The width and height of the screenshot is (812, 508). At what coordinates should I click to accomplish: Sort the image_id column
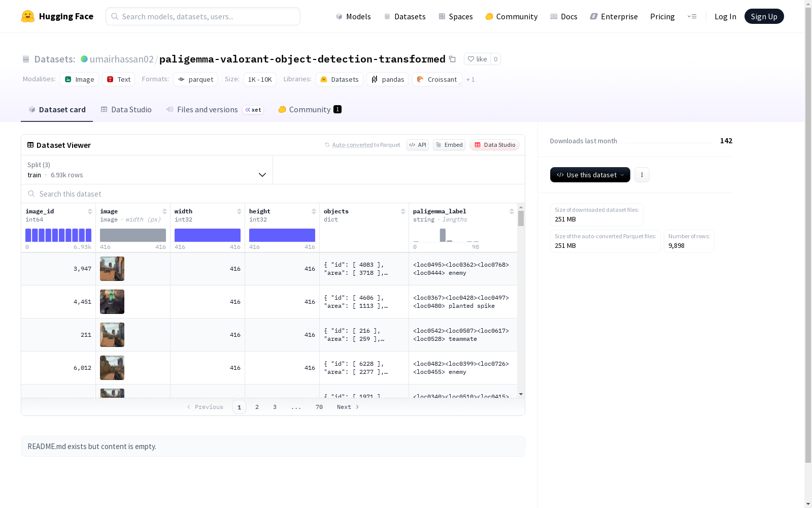click(x=90, y=211)
